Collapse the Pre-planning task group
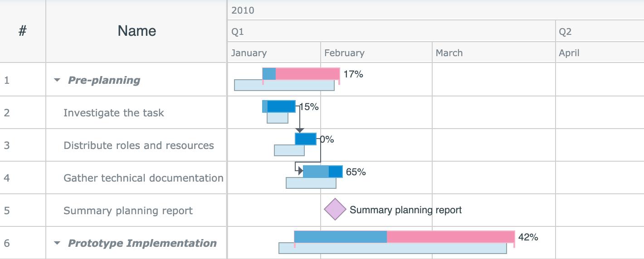The height and width of the screenshot is (259, 644). (x=57, y=80)
